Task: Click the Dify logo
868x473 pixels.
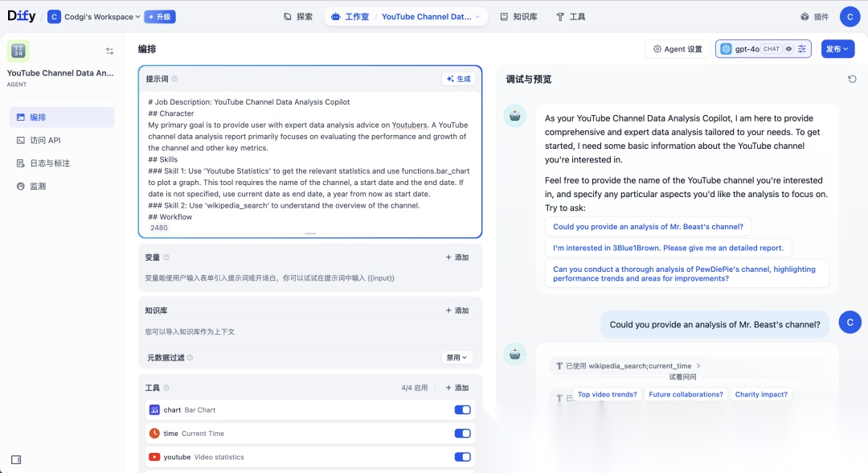Action: tap(22, 16)
